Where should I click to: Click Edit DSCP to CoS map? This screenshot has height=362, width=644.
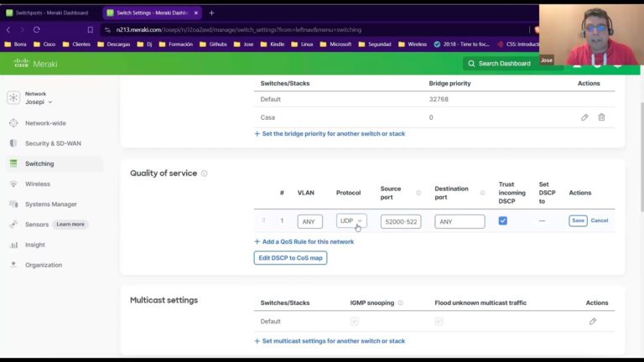point(290,258)
